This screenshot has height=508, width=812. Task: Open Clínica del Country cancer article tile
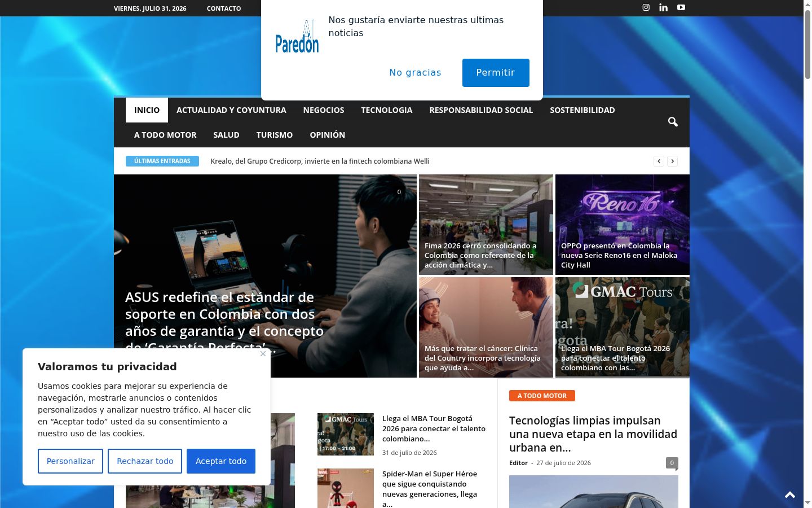pos(486,327)
